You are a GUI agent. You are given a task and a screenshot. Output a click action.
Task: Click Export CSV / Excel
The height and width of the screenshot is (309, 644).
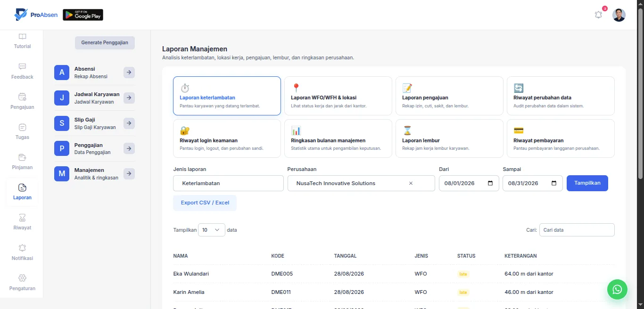(x=205, y=203)
